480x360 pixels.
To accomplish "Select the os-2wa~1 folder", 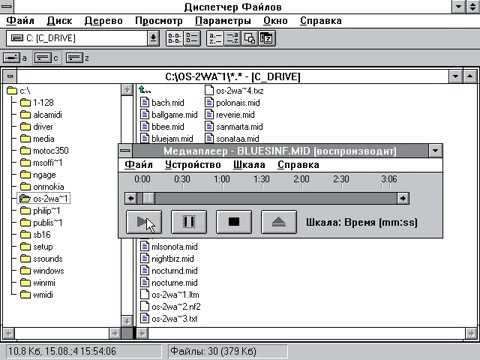I will point(44,199).
